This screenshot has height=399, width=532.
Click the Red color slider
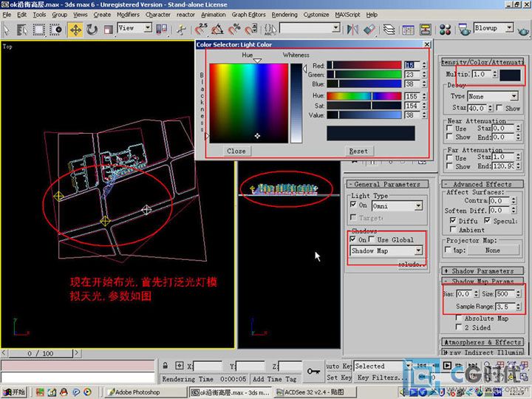click(x=364, y=65)
